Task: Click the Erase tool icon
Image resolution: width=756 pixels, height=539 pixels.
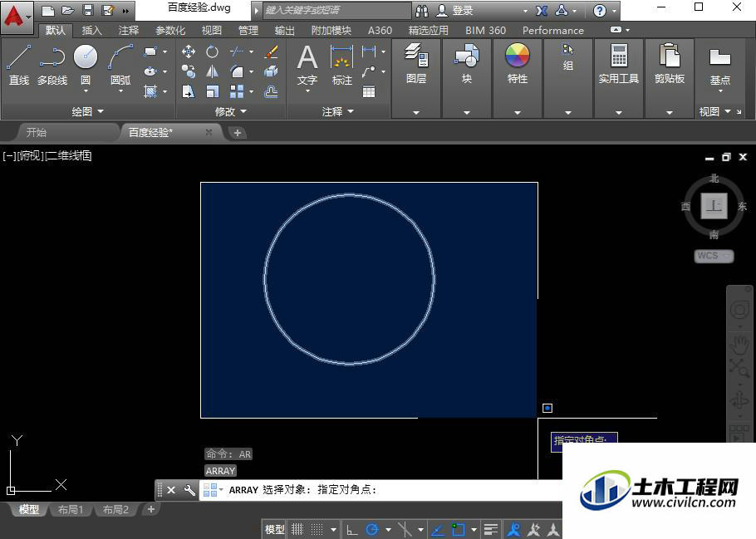Action: pyautogui.click(x=272, y=51)
